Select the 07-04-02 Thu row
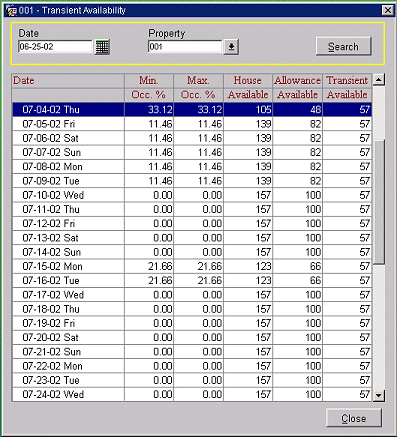The image size is (397, 437). pos(192,110)
